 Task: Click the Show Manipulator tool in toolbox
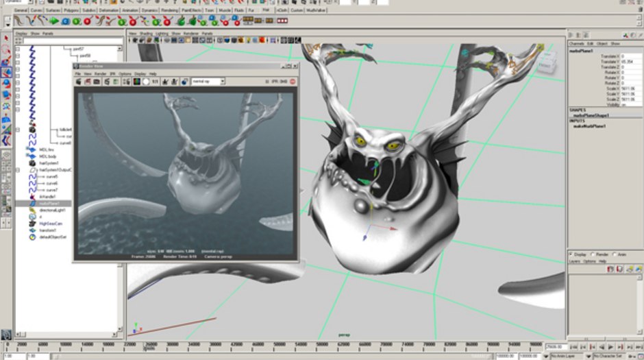pos(6,130)
